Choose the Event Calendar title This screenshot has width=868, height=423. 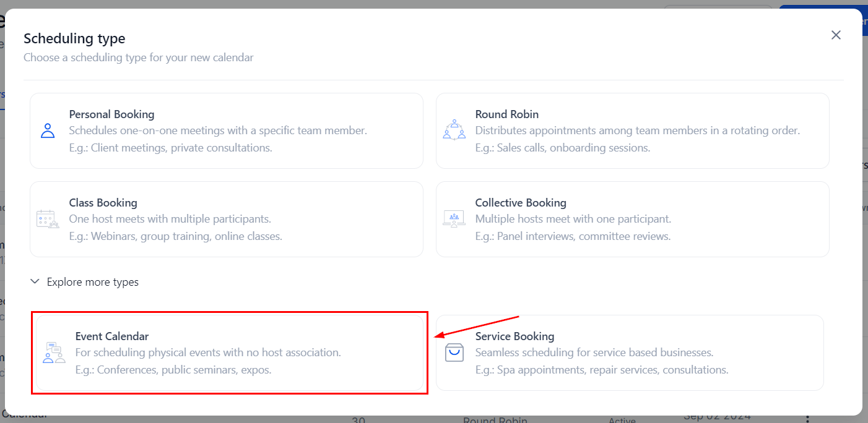pyautogui.click(x=111, y=336)
